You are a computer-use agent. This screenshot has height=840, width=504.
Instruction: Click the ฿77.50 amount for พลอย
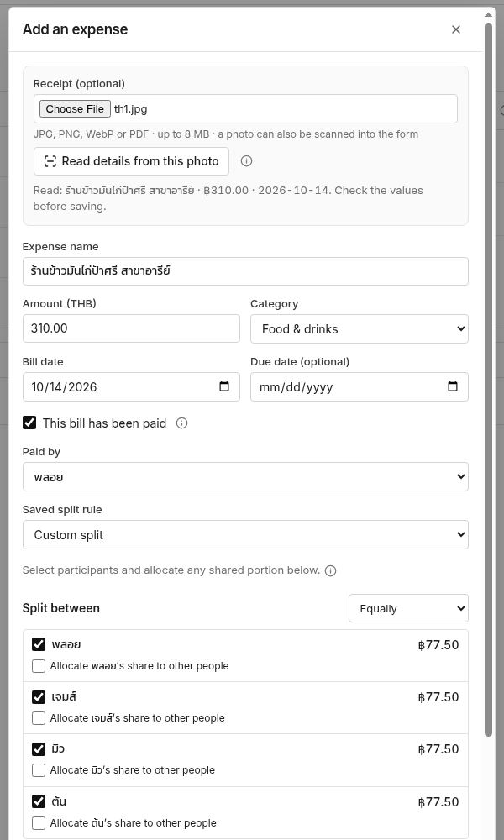pyautogui.click(x=438, y=644)
